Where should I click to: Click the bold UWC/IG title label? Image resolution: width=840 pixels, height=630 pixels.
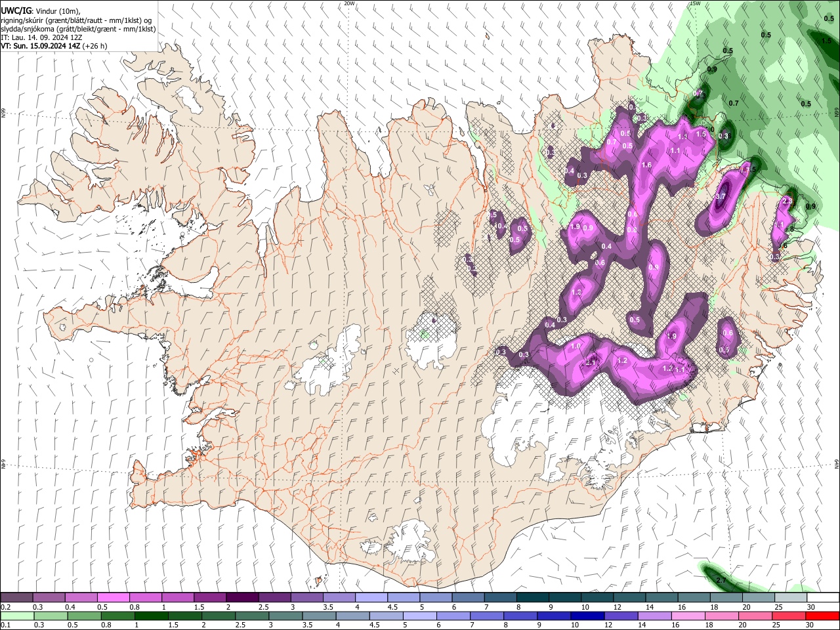[x=16, y=11]
